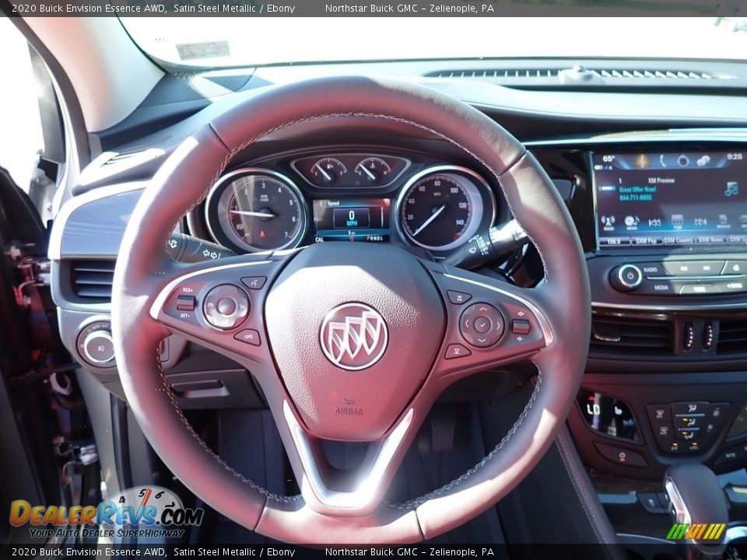Tap the steering wheel upper-left voice button
This screenshot has width=747, height=560.
pyautogui.click(x=254, y=282)
